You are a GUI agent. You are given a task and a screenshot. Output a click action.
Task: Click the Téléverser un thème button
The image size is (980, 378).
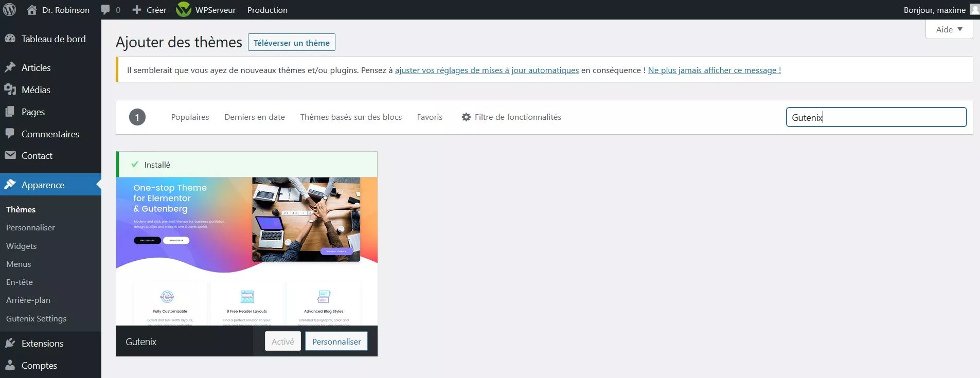pos(292,43)
